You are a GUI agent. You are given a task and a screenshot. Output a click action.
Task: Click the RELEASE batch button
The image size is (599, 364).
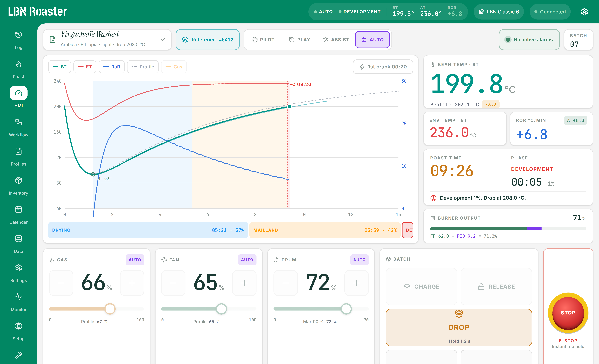[x=496, y=287]
